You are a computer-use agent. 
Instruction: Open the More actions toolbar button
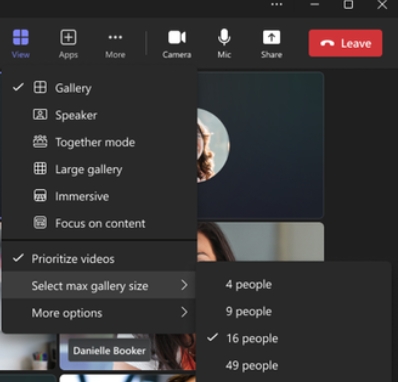(x=115, y=44)
